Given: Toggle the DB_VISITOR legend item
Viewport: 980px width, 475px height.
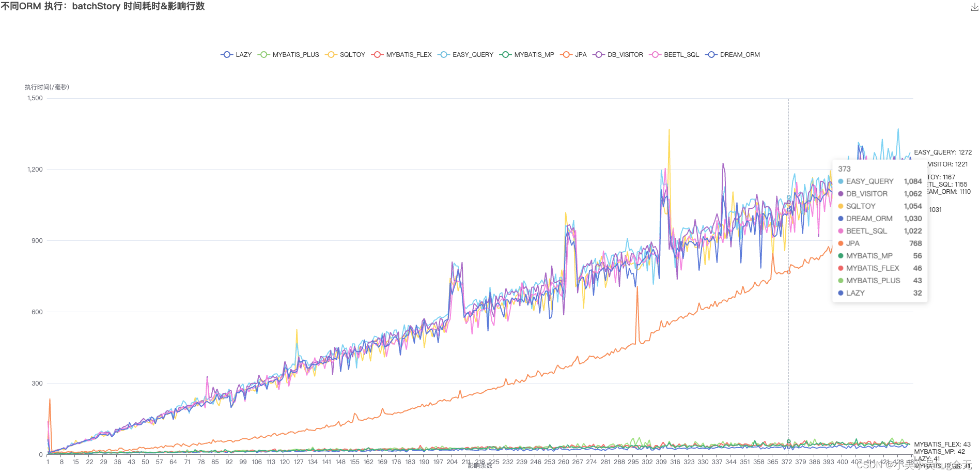Looking at the screenshot, I should [618, 55].
